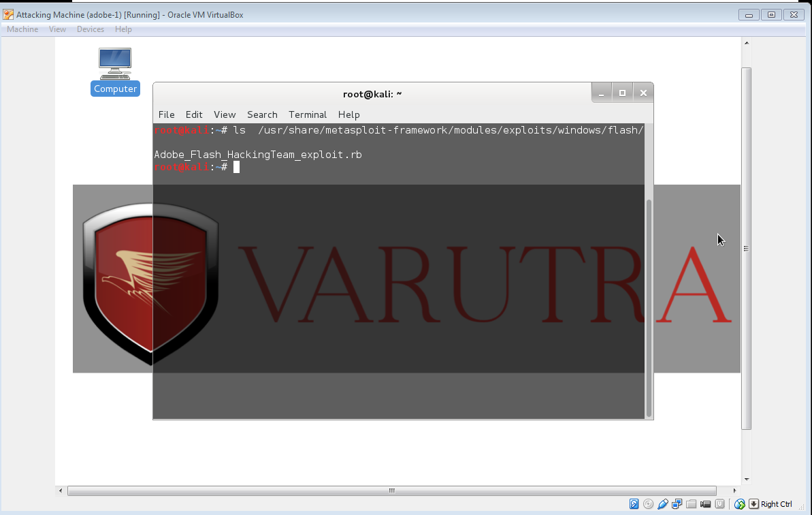Click the shared folders indicator icon
Image resolution: width=812 pixels, height=515 pixels.
[692, 504]
